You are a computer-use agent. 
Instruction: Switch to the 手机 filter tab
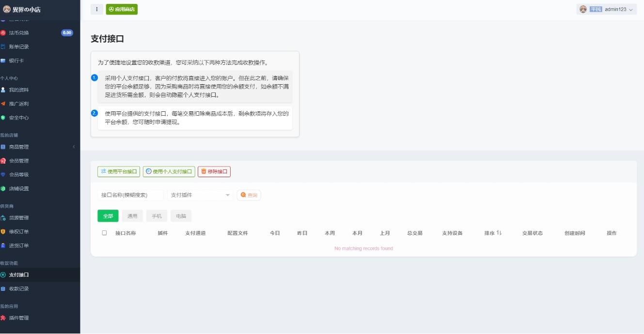point(157,216)
